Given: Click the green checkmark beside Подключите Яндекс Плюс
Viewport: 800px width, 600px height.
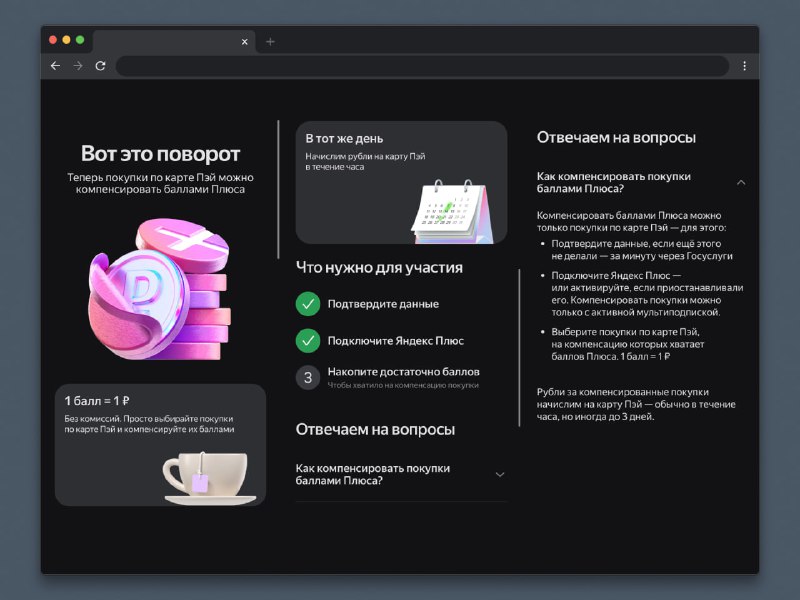Looking at the screenshot, I should click(308, 341).
